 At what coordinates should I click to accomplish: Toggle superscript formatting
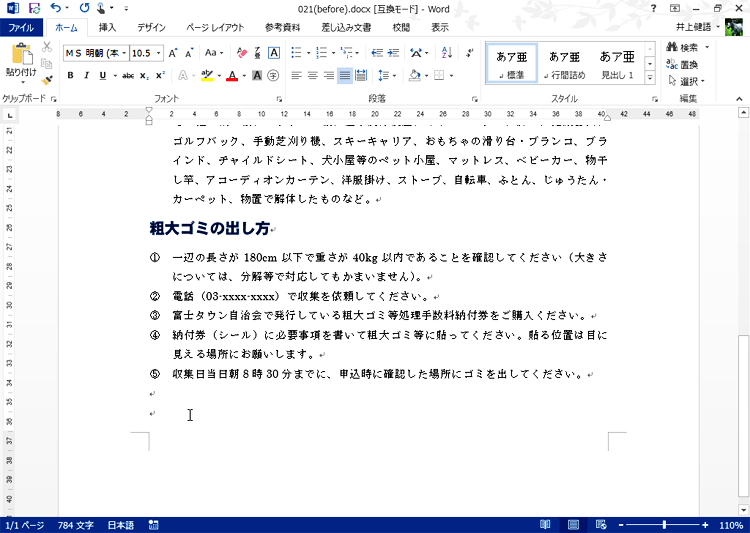click(160, 76)
